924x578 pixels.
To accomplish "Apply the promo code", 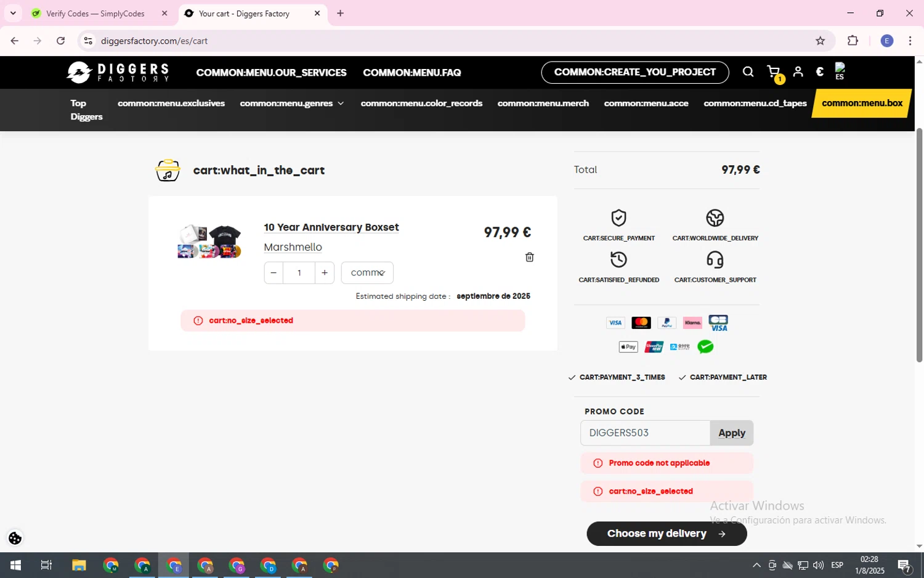I will click(732, 433).
